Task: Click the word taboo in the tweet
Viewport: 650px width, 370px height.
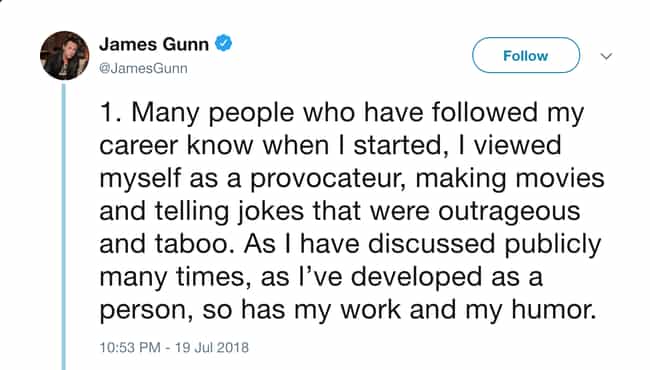Action: pyautogui.click(x=192, y=244)
